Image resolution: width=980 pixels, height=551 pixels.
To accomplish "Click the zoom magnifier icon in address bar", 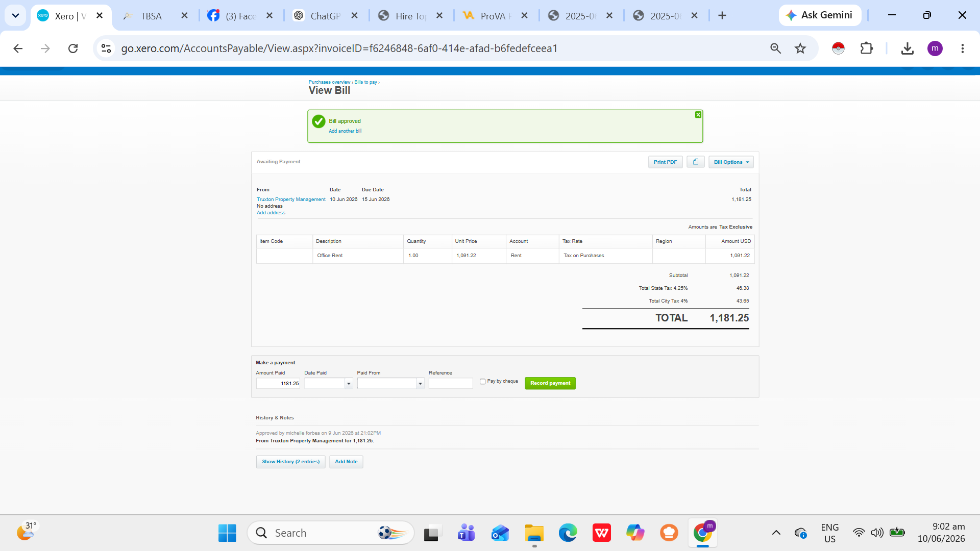I will coord(775,48).
